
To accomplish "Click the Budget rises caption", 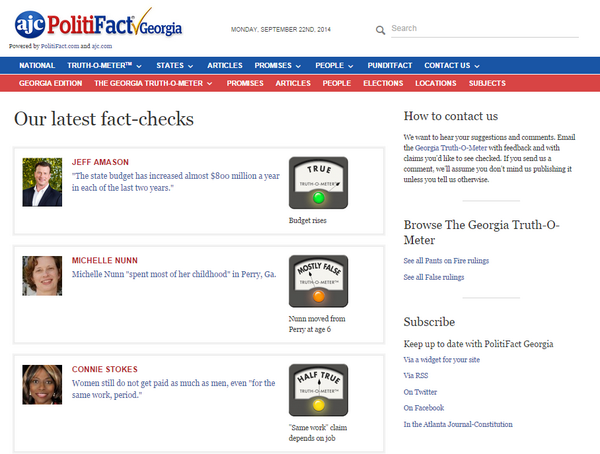I will pos(308,220).
